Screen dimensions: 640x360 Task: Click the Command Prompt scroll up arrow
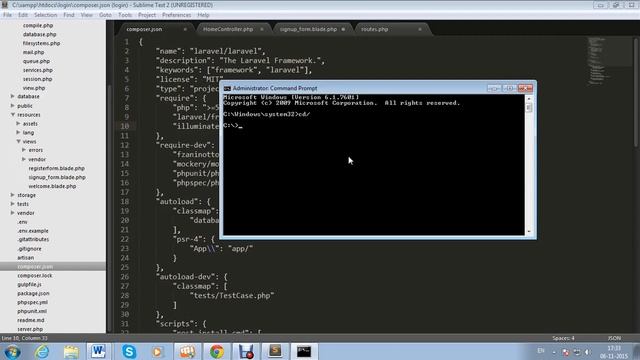[x=529, y=99]
